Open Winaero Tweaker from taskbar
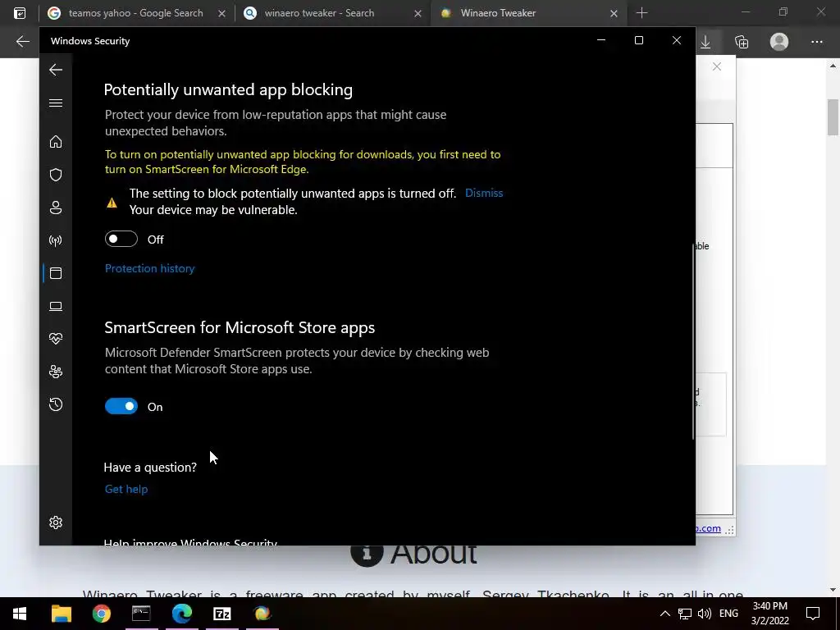The width and height of the screenshot is (840, 630). click(262, 614)
